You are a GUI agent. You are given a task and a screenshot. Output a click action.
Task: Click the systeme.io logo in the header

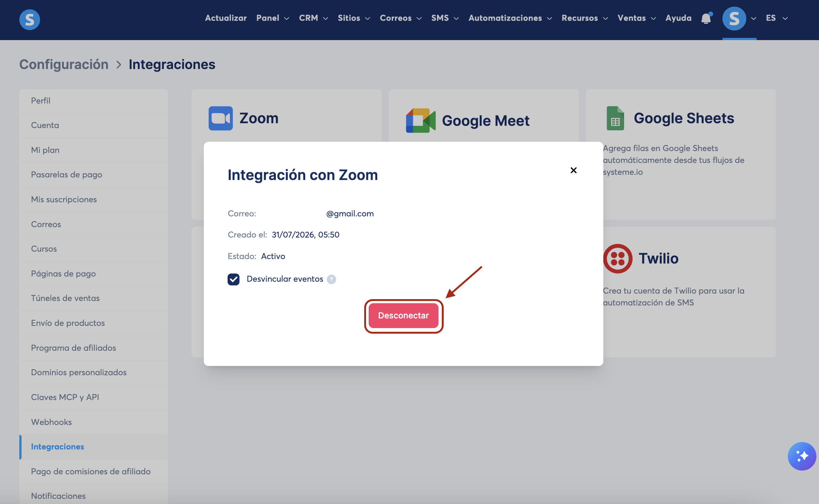coord(30,19)
